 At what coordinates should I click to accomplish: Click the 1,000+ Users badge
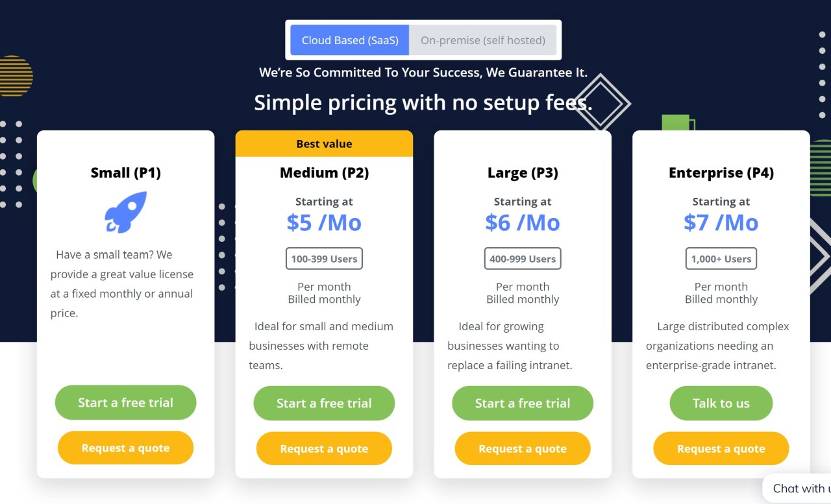click(x=721, y=258)
